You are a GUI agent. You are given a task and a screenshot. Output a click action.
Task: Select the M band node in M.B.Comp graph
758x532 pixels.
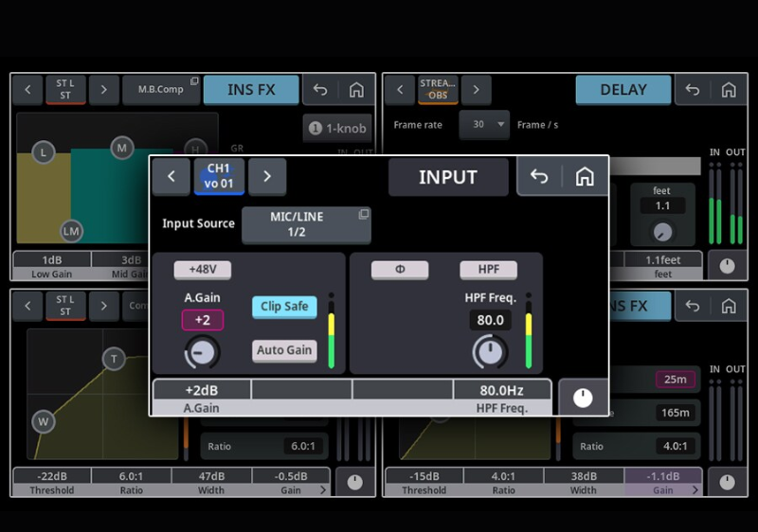[x=121, y=148]
